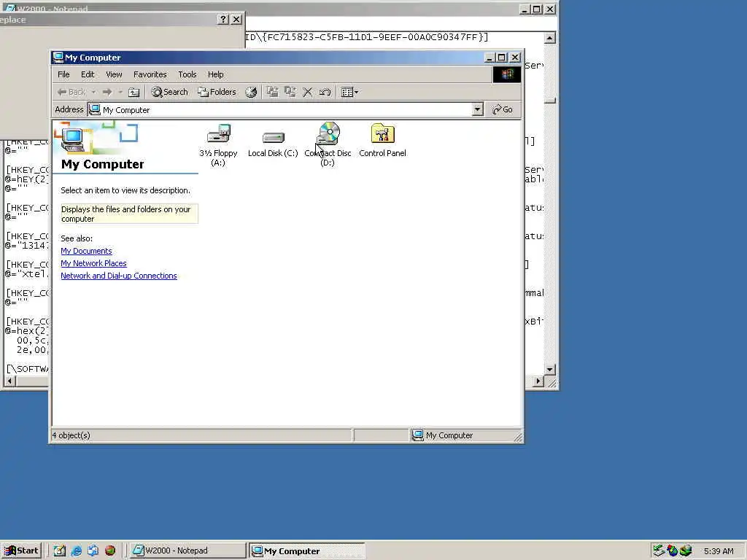Click Notepad horizontal scrollbar right arrow
Viewport: 747px width, 560px height.
538,381
